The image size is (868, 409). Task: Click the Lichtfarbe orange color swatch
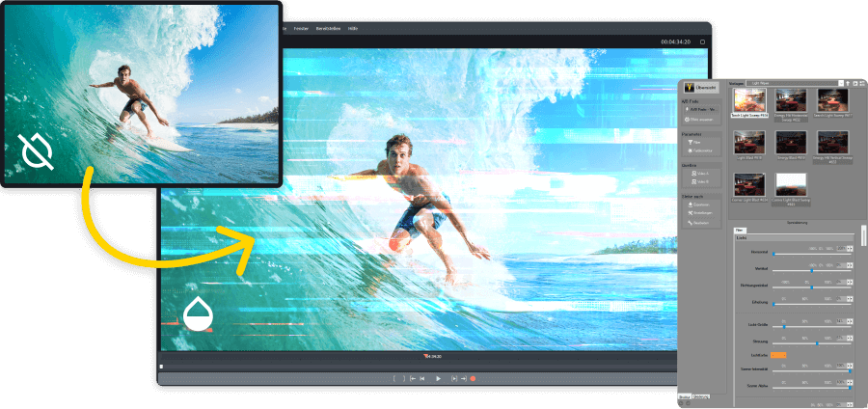tap(779, 355)
